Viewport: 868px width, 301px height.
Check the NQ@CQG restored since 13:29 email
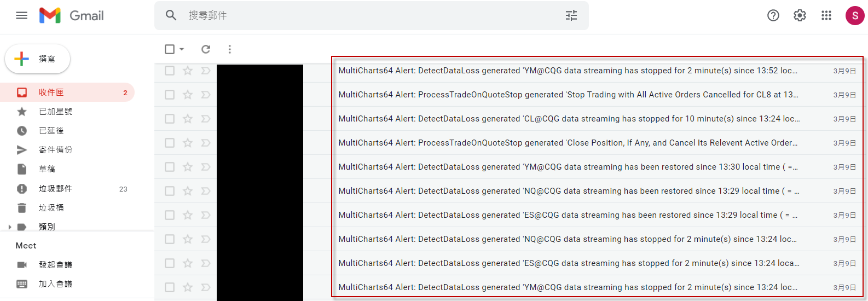tap(170, 191)
